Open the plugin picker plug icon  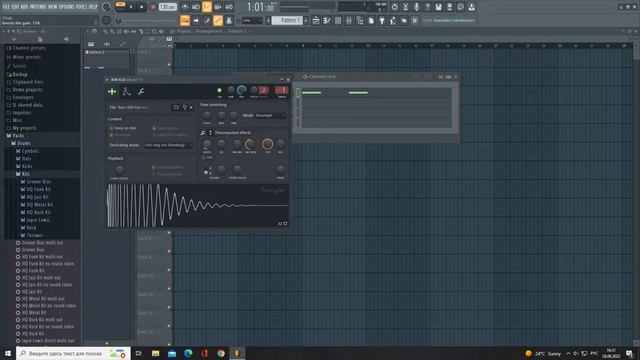click(382, 20)
